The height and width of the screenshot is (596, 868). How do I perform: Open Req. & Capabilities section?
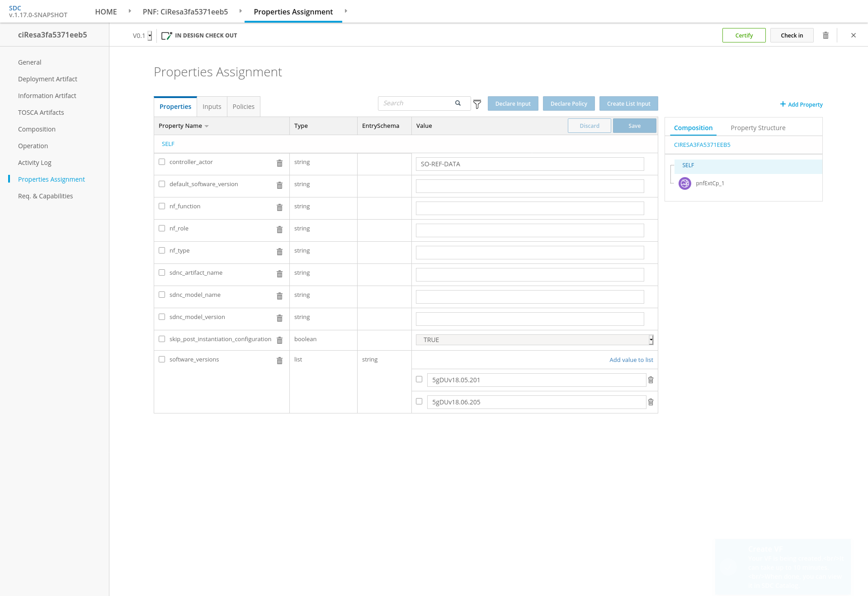(x=45, y=196)
